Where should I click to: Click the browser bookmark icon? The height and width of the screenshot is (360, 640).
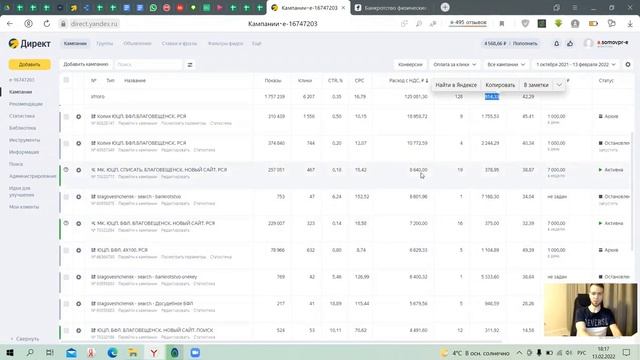click(502, 24)
